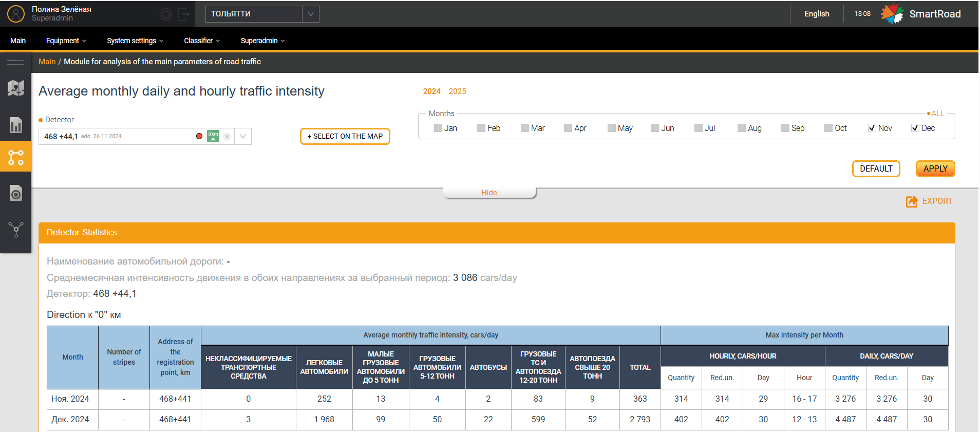Image resolution: width=980 pixels, height=432 pixels.
Task: Click the Полина Зелёная user name
Action: 62,9
